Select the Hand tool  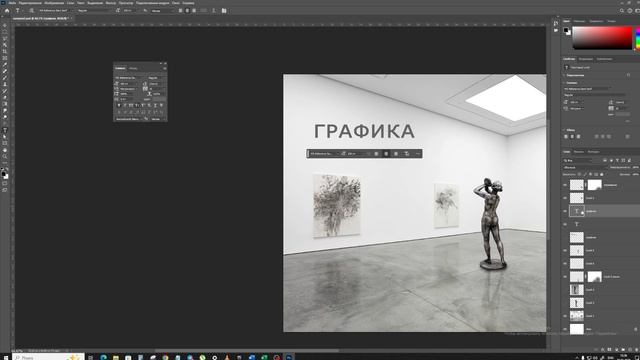pyautogui.click(x=5, y=150)
